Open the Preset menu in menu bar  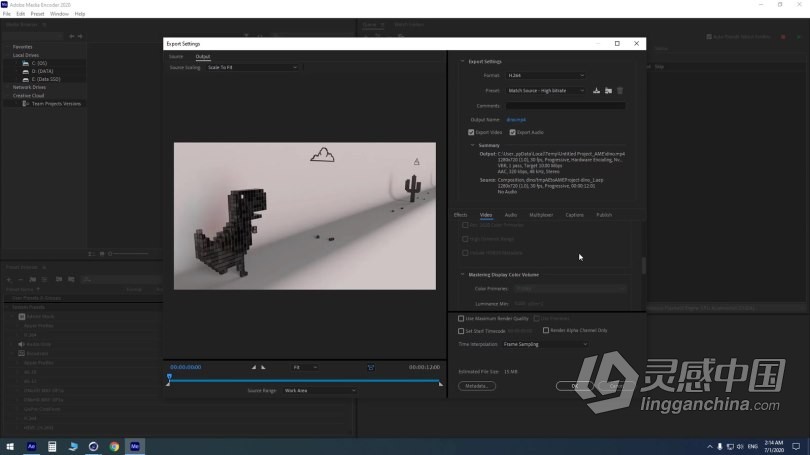pyautogui.click(x=37, y=14)
